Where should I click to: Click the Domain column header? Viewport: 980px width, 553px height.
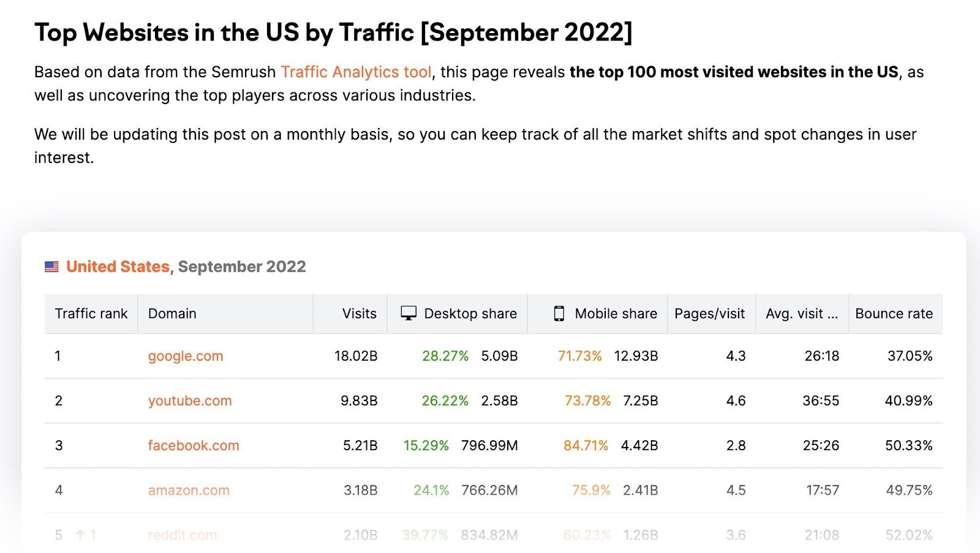(x=225, y=314)
